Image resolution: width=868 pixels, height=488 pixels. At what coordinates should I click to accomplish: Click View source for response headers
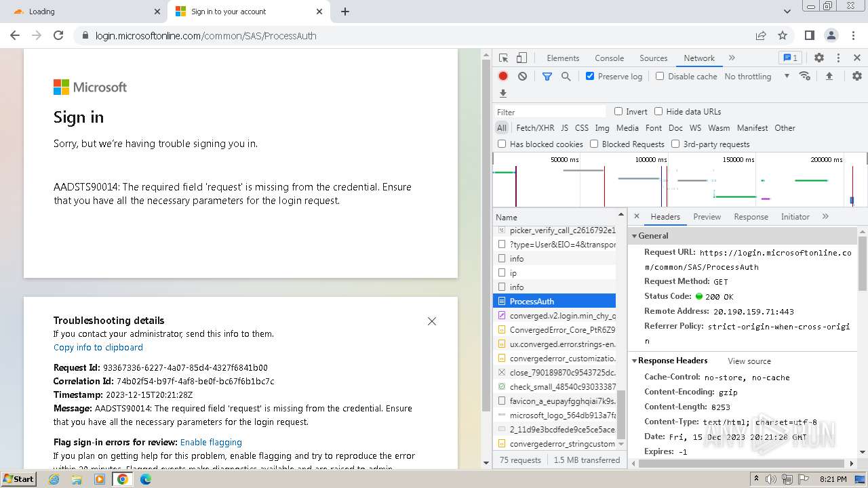click(749, 361)
